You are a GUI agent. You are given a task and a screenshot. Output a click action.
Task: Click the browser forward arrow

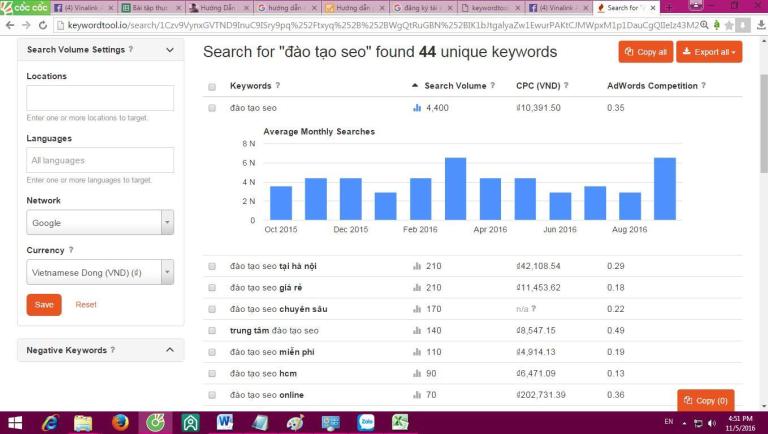(26, 25)
